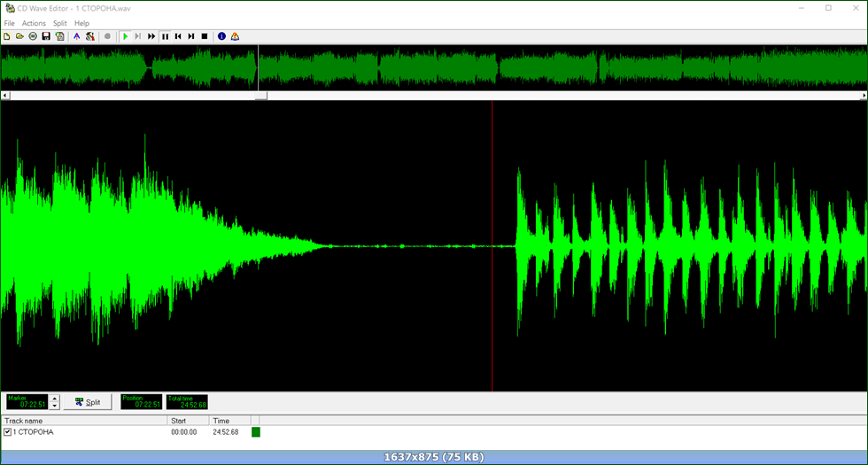The image size is (868, 465).
Task: Click the start time cell 00:00:00
Action: tap(184, 432)
